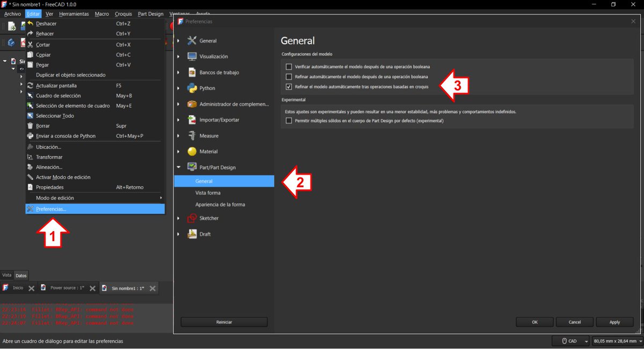Click the Selección de elemento de cuadro icon
The image size is (644, 349).
[x=31, y=106]
